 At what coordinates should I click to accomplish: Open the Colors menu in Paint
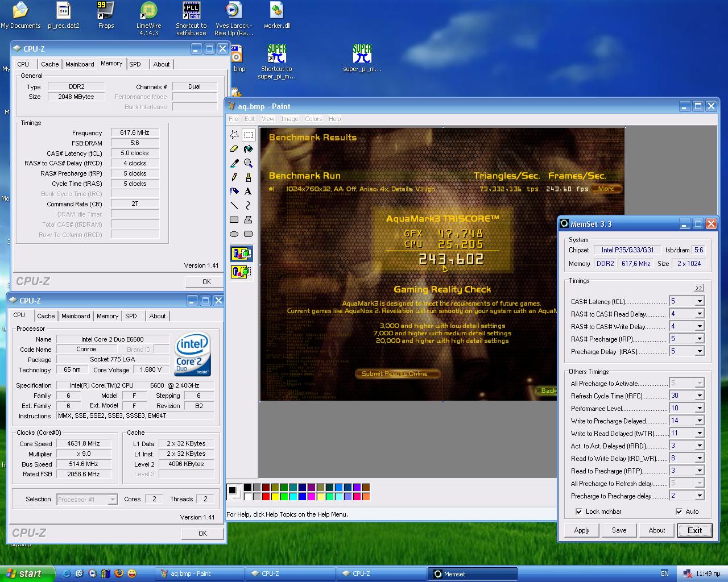313,119
